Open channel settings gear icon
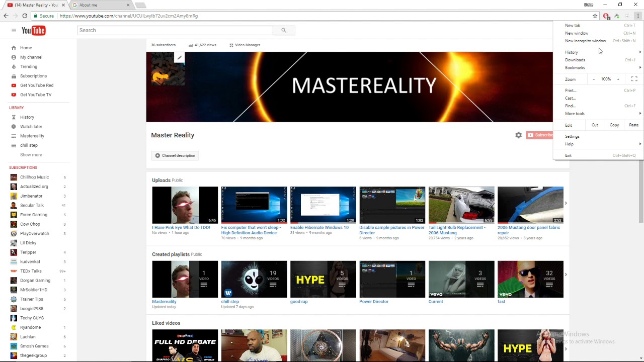 click(518, 135)
